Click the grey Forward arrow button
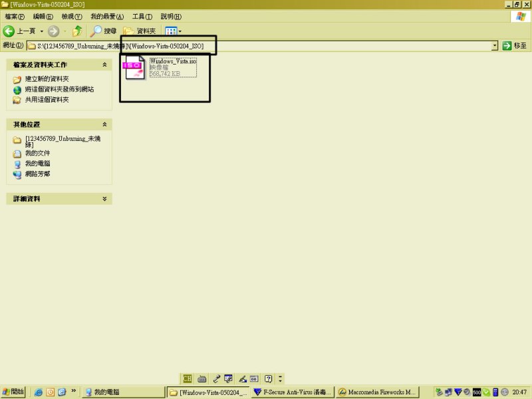 [x=53, y=31]
